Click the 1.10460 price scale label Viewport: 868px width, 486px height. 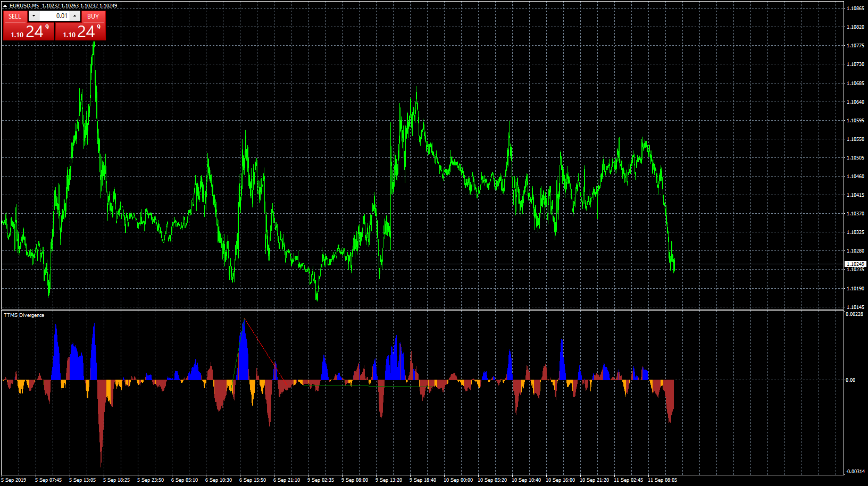tap(855, 177)
